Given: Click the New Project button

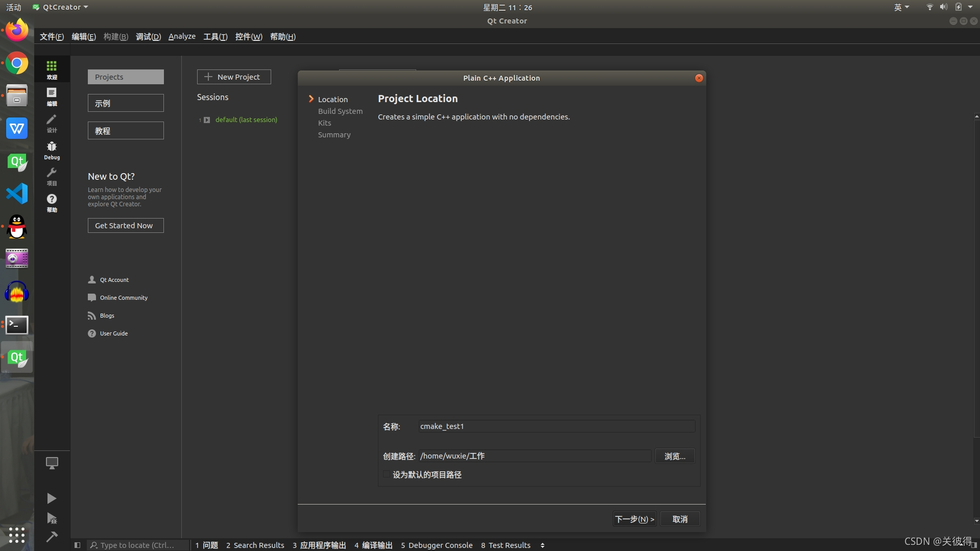Looking at the screenshot, I should [234, 77].
